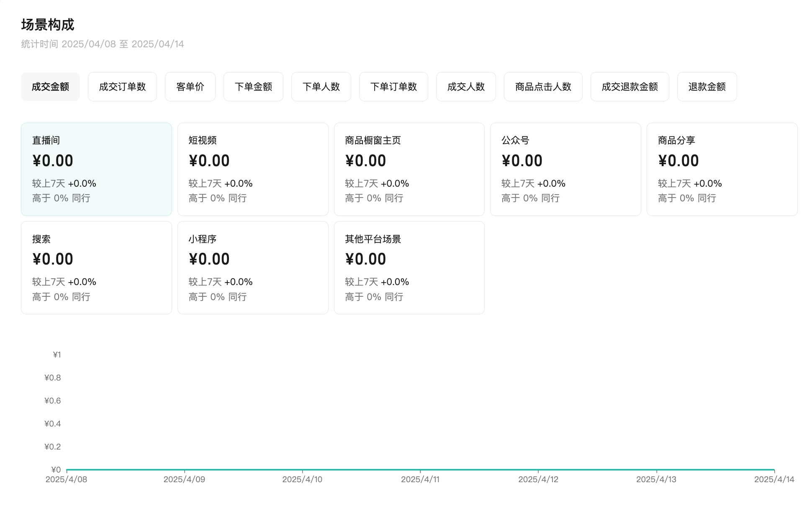Pick the 其他平台场景 card
812x509 pixels.
(409, 267)
